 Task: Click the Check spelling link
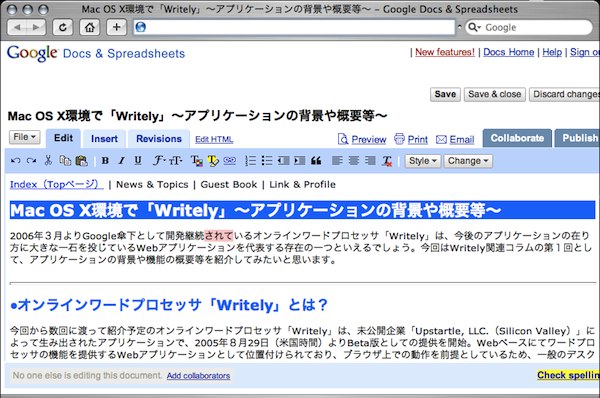[568, 375]
